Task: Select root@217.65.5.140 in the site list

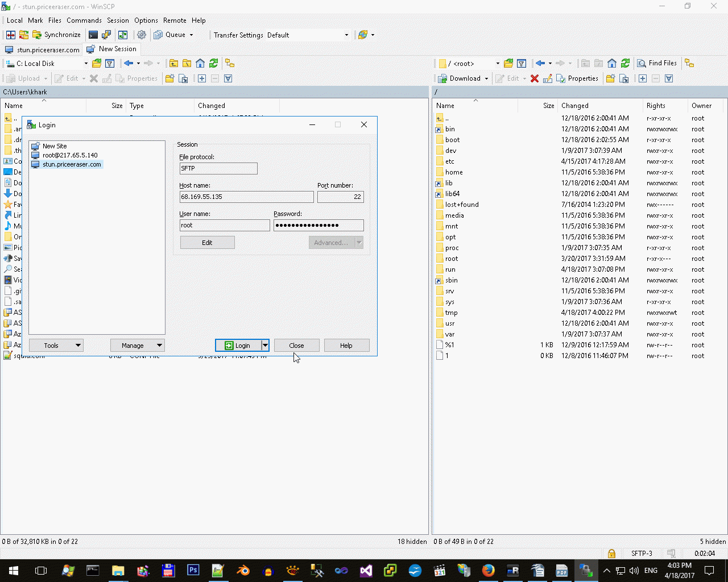Action: (x=69, y=155)
